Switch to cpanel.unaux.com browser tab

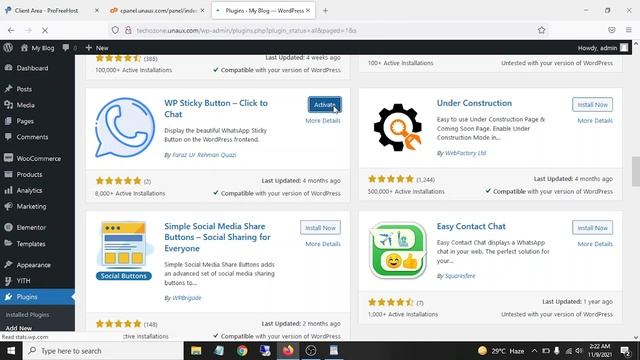158,11
